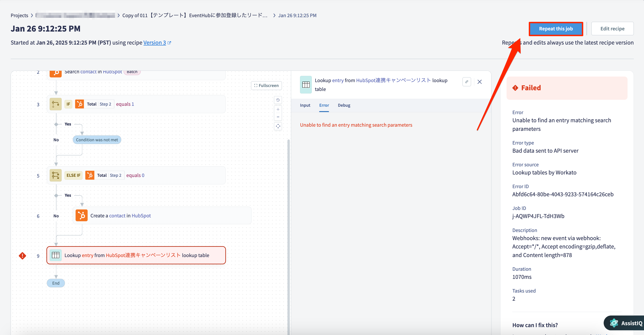Screen dimensions: 644x335
Task: Click the red error message in Error tab
Action: click(x=356, y=125)
